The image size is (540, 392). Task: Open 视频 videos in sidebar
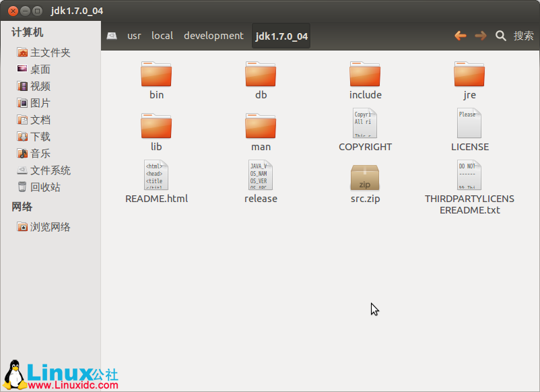pyautogui.click(x=34, y=86)
